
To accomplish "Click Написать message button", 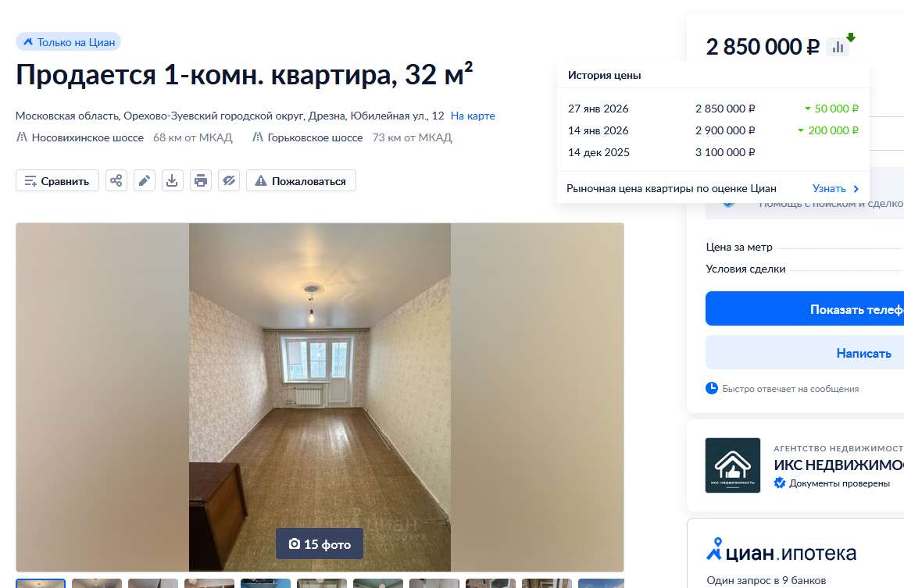I will tap(805, 353).
